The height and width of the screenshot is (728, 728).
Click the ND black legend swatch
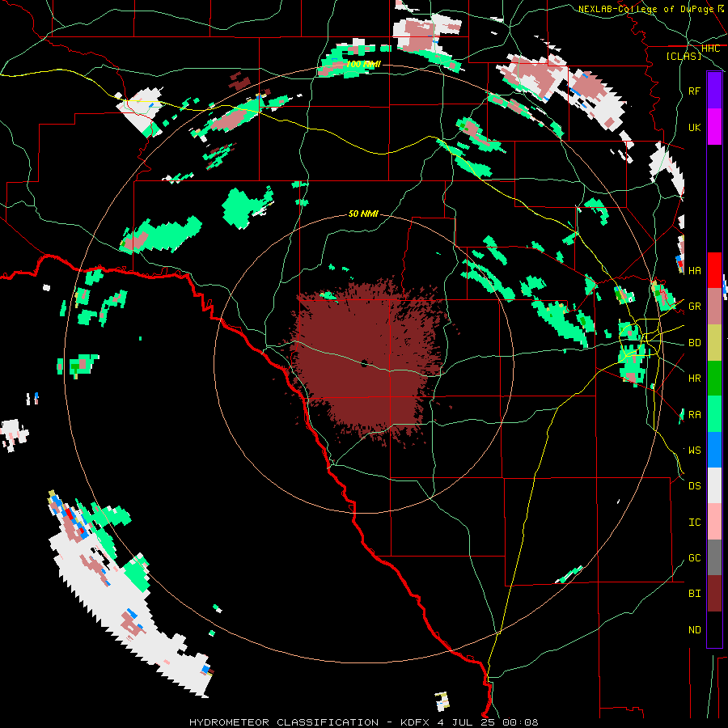pos(714,629)
